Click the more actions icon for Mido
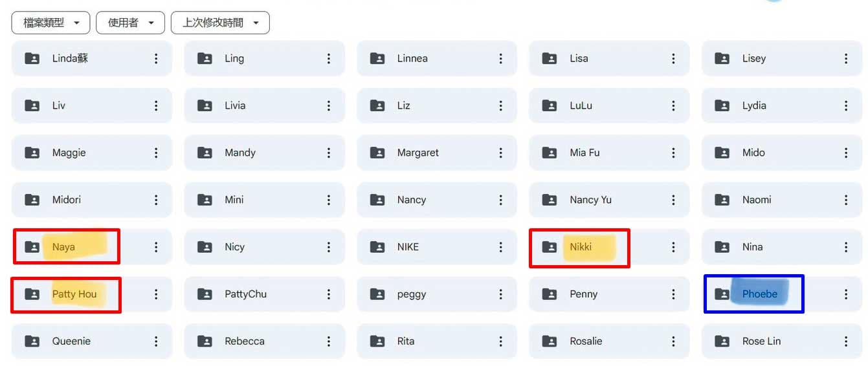Screen dimensions: 868x366 (846, 153)
